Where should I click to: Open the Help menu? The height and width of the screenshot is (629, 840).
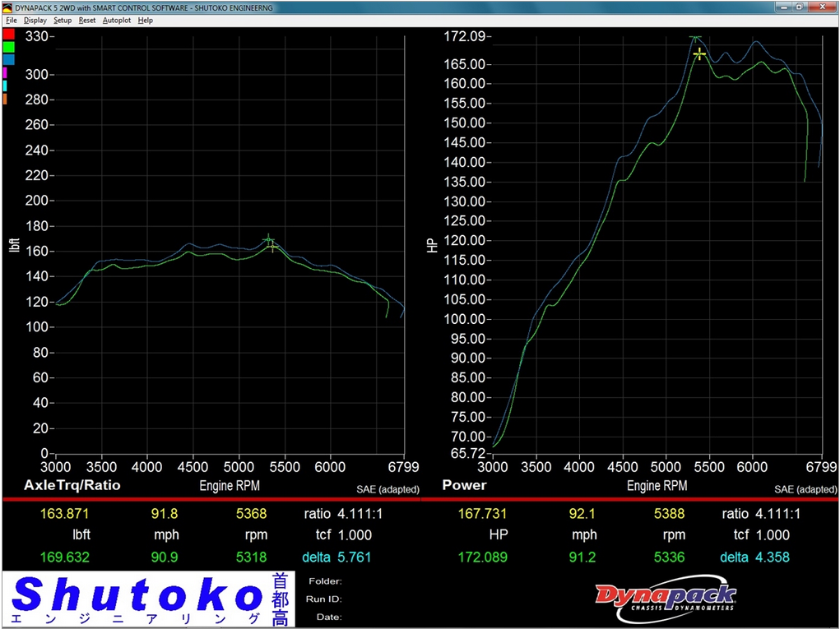(x=146, y=20)
